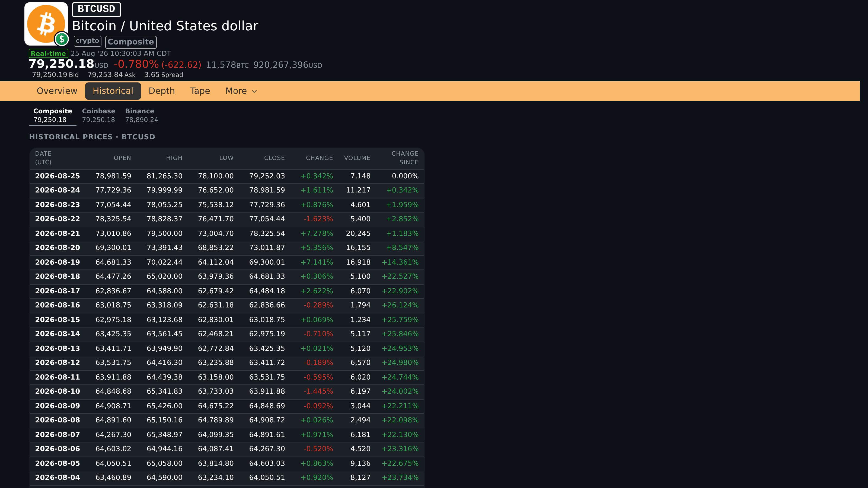Click the Bitcoin logo icon
Image resolution: width=868 pixels, height=488 pixels.
click(x=46, y=24)
